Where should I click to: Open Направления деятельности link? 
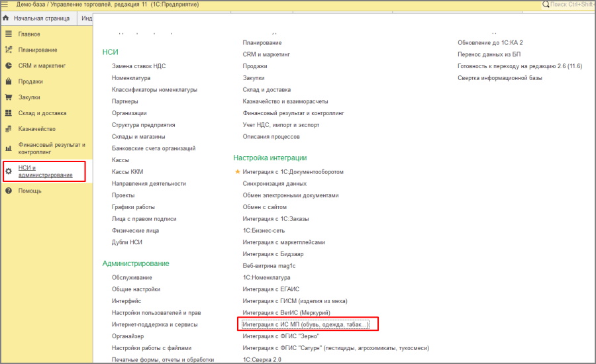point(148,183)
